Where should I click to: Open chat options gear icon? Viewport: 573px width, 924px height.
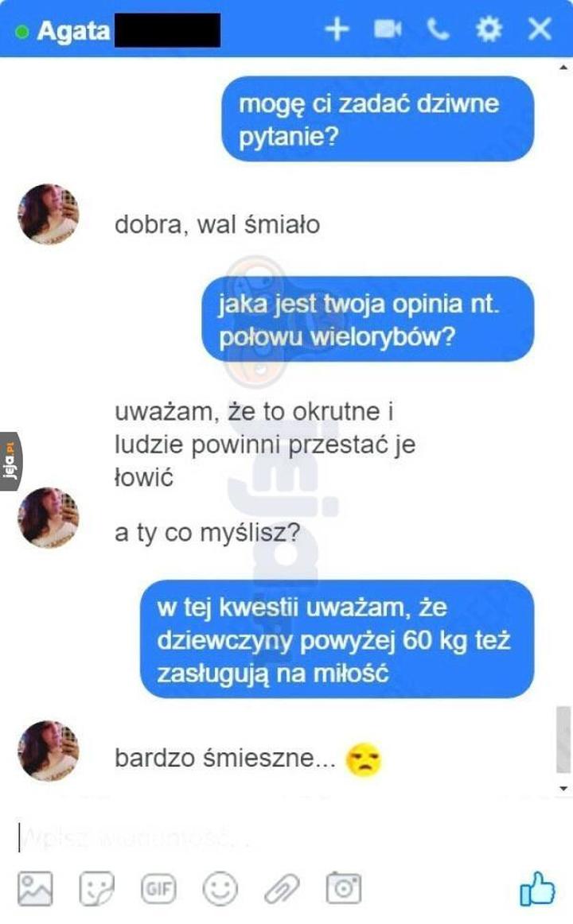489,29
